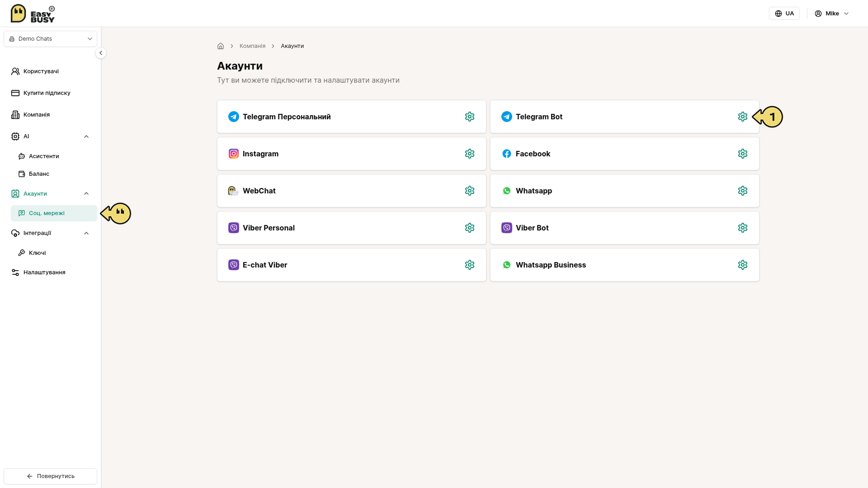Open Компанія in sidebar
Viewport: 868px width, 488px height.
pos(50,115)
